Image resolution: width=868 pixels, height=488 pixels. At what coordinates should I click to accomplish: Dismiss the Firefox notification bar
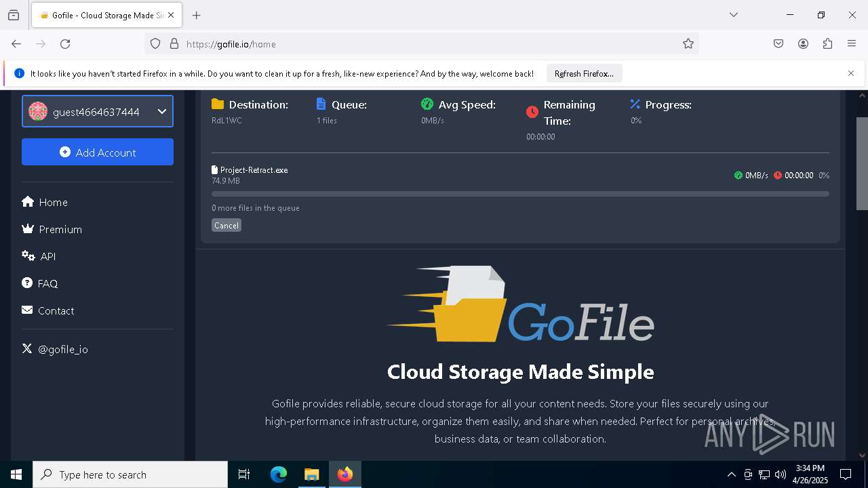point(851,73)
